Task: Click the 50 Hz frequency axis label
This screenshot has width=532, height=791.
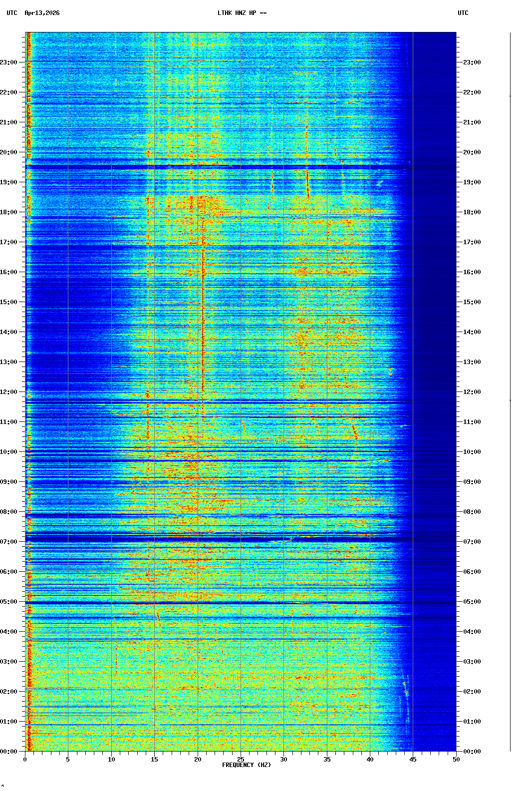Action: [456, 760]
